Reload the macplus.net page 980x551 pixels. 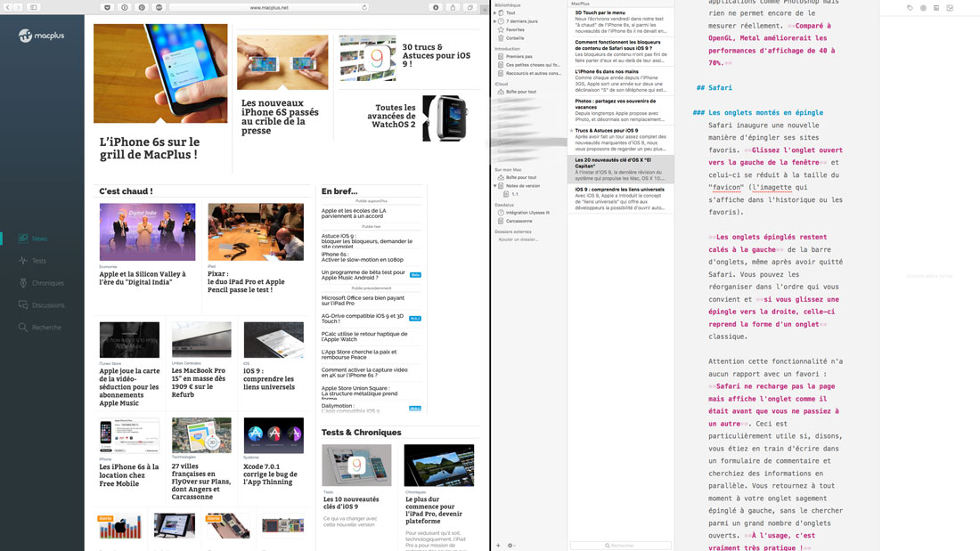click(363, 7)
